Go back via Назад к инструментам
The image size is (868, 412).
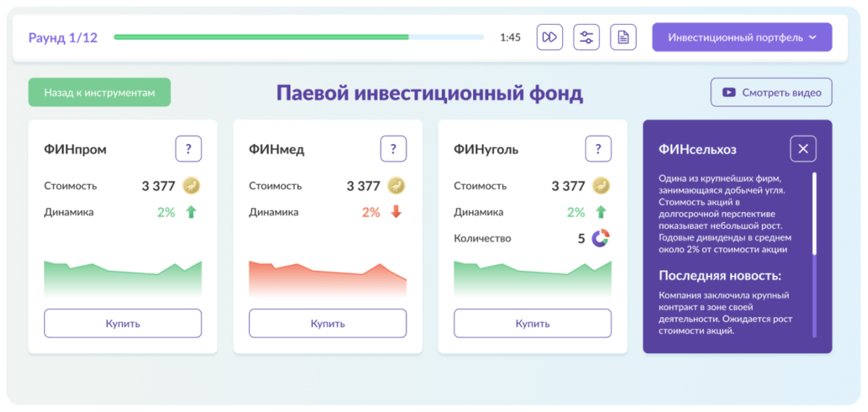pos(100,93)
